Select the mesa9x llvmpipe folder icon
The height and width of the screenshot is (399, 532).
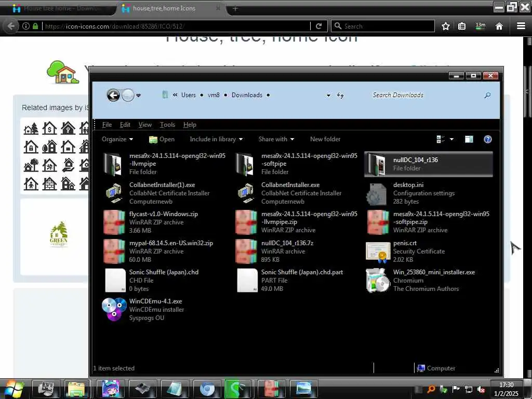[x=113, y=164]
